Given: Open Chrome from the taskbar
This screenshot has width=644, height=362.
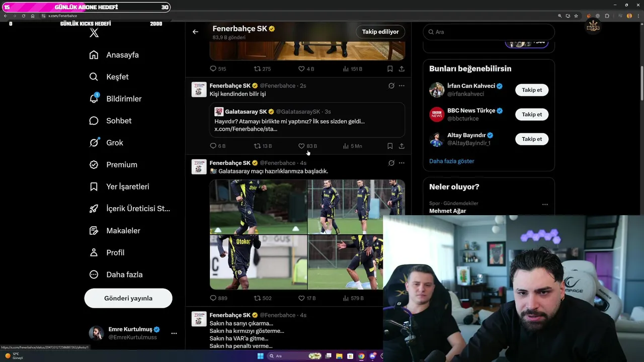Looking at the screenshot, I should coord(361,356).
